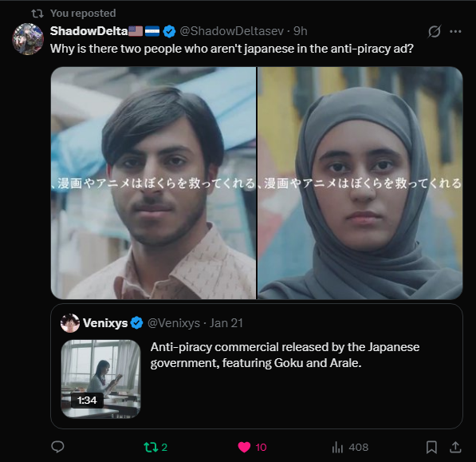This screenshot has width=476, height=462.
Task: Open the right image of woman in hijab
Action: [x=360, y=183]
